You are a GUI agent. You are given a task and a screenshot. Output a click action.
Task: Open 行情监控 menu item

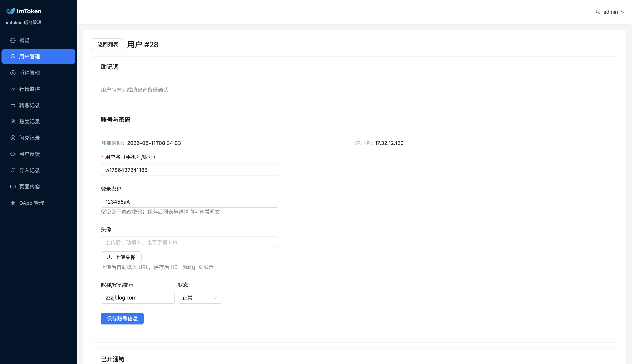pyautogui.click(x=38, y=89)
